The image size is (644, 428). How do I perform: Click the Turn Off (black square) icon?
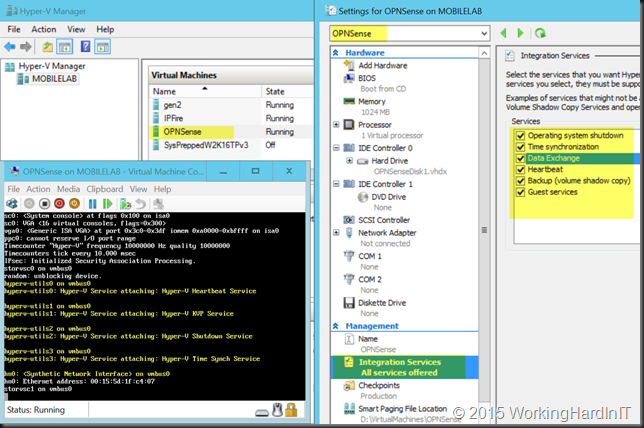point(44,203)
